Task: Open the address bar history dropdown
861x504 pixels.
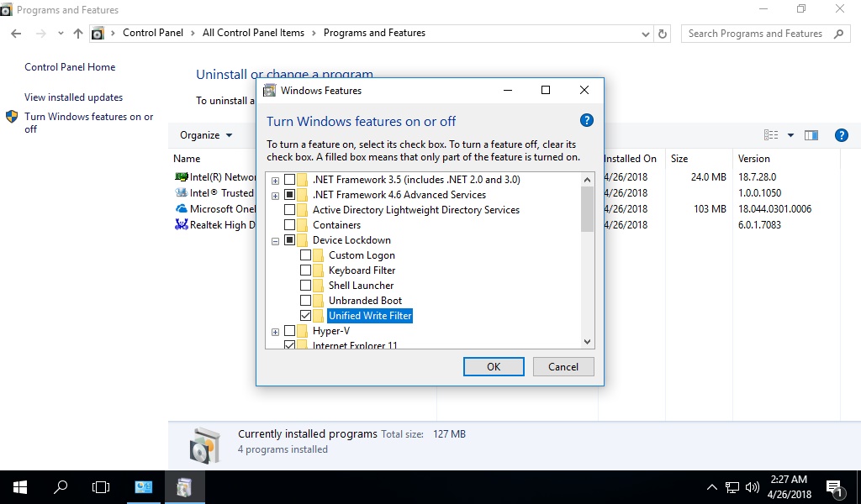Action: click(645, 34)
